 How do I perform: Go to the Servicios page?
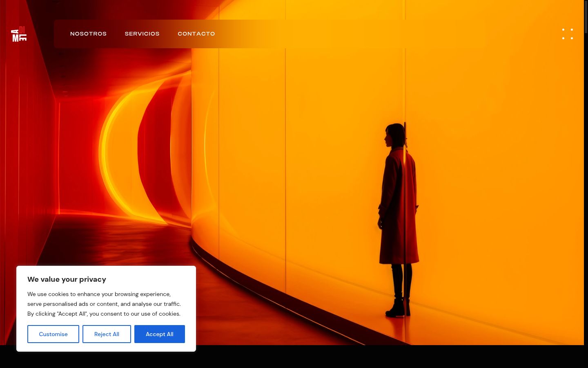point(142,34)
